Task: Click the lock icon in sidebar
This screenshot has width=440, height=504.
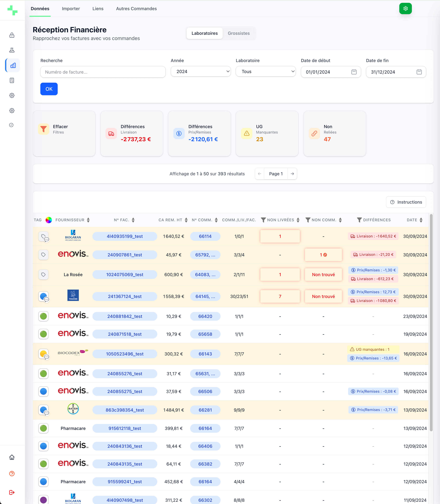Action: click(12, 35)
